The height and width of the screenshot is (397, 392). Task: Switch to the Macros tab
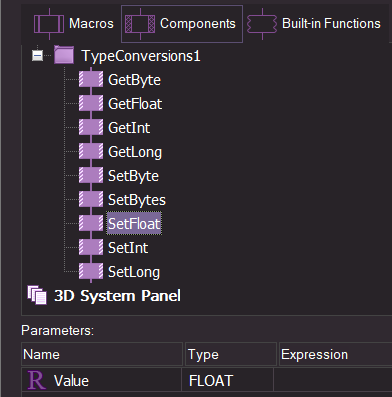(x=73, y=24)
